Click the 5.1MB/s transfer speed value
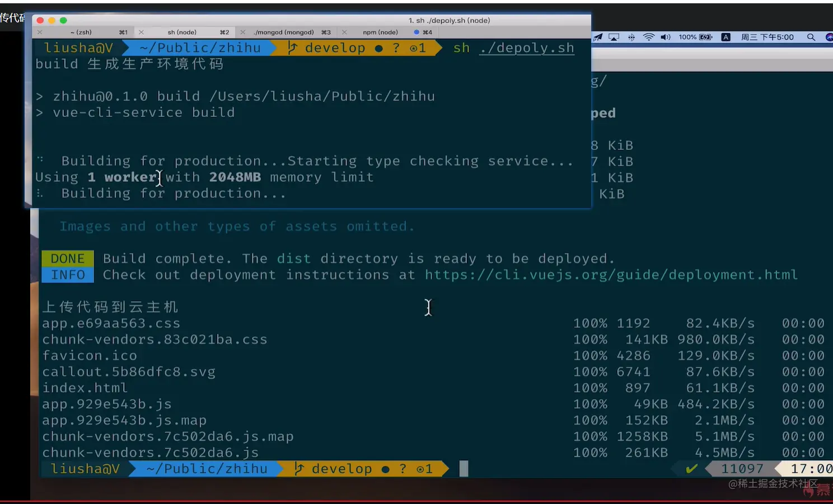 (724, 437)
